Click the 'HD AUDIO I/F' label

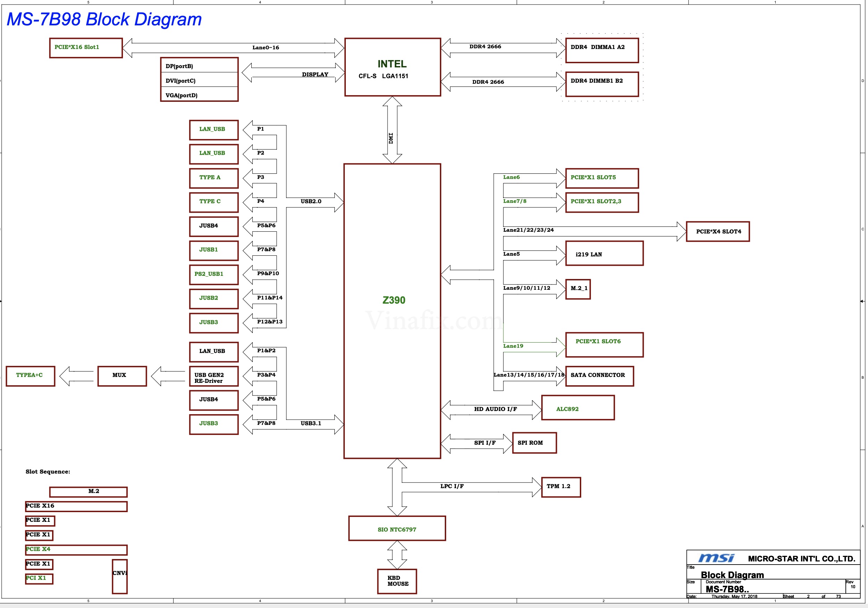pyautogui.click(x=495, y=409)
